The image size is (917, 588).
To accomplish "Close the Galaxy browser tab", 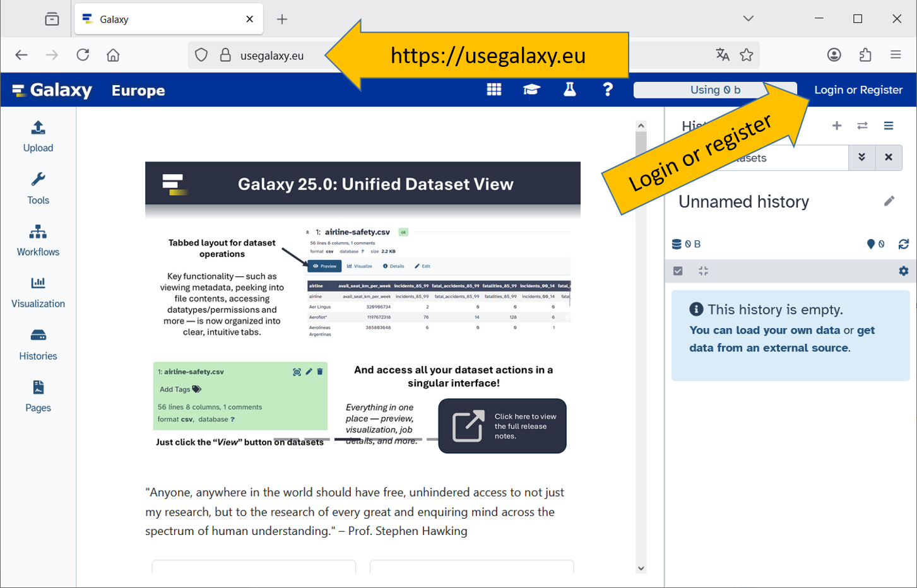I will coord(250,19).
